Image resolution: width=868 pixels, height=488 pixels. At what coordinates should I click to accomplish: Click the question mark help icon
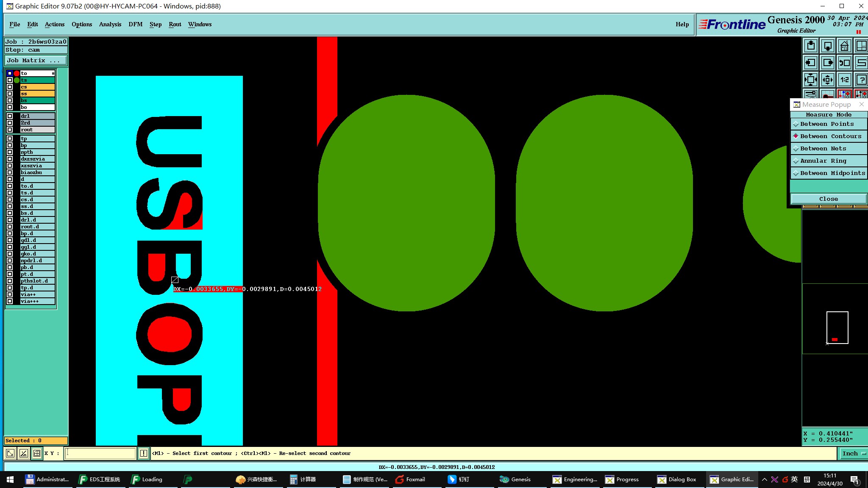(x=861, y=80)
